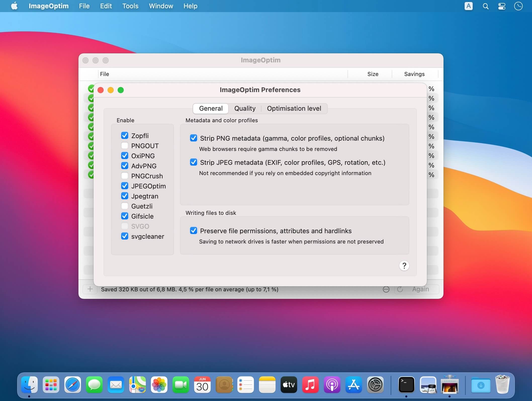Open the Finder icon in the Dock

pyautogui.click(x=29, y=384)
